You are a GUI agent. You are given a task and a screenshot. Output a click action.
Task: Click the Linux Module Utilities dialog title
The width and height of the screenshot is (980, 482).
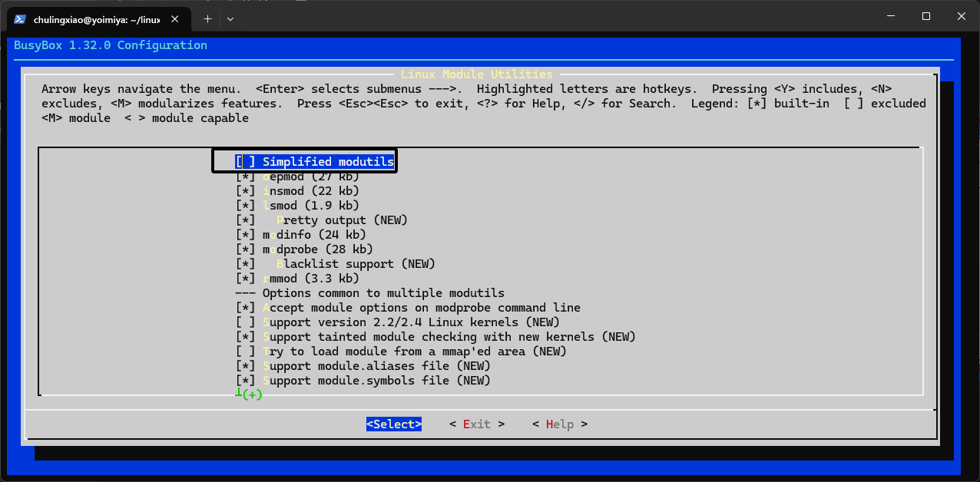(x=477, y=74)
